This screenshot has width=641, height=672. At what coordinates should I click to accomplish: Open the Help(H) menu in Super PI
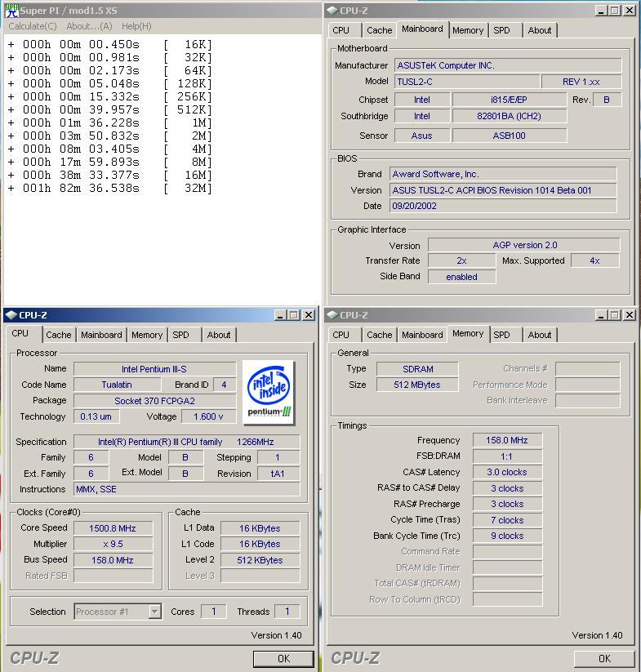click(x=136, y=26)
